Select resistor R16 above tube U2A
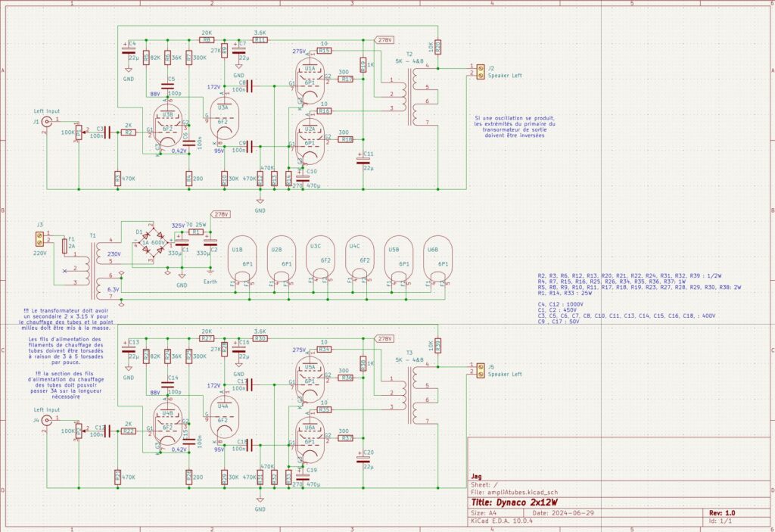 [x=324, y=111]
